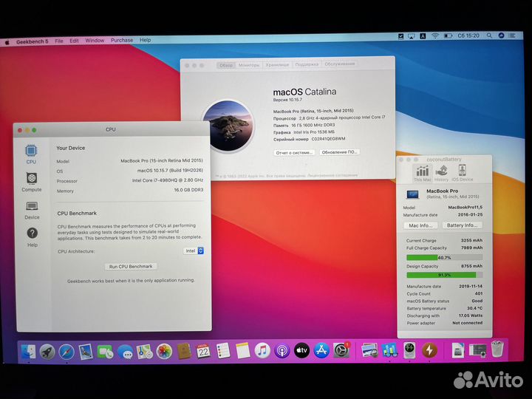This screenshot has height=399, width=532.
Task: Open the Trash in the Dock
Action: click(497, 349)
